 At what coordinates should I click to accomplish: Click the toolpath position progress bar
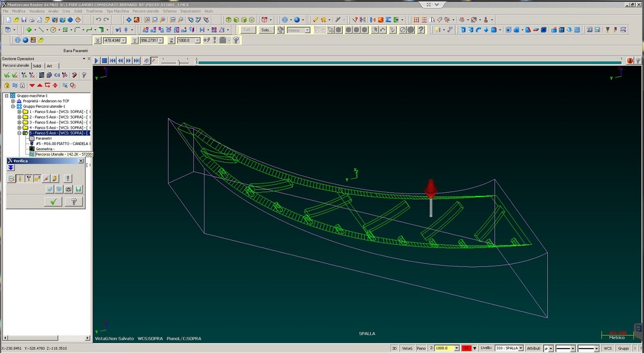click(x=409, y=63)
